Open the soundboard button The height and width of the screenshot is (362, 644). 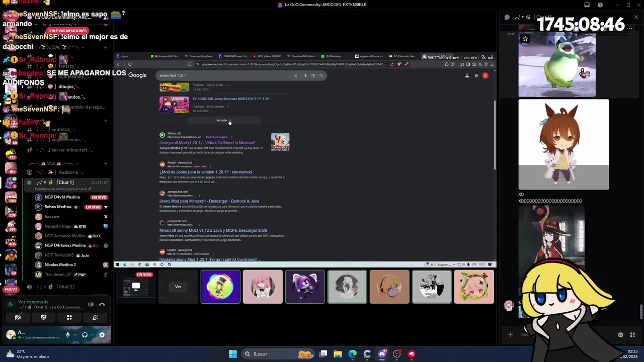tap(95, 317)
